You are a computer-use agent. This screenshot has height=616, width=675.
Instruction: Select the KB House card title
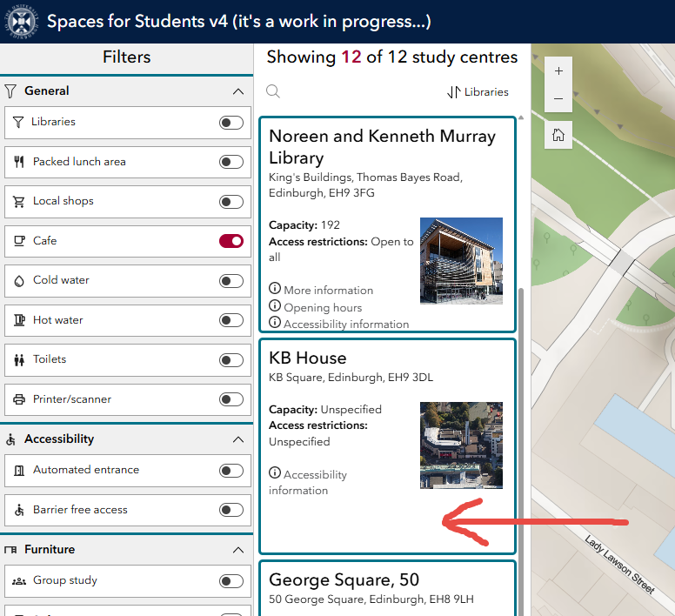pos(308,358)
